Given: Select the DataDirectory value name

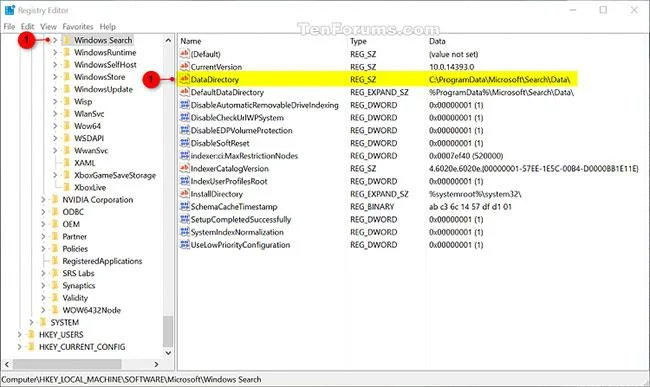Looking at the screenshot, I should coord(215,79).
